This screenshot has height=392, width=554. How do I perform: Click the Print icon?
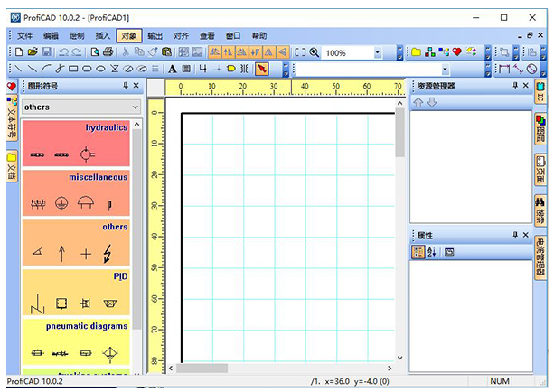pos(108,52)
